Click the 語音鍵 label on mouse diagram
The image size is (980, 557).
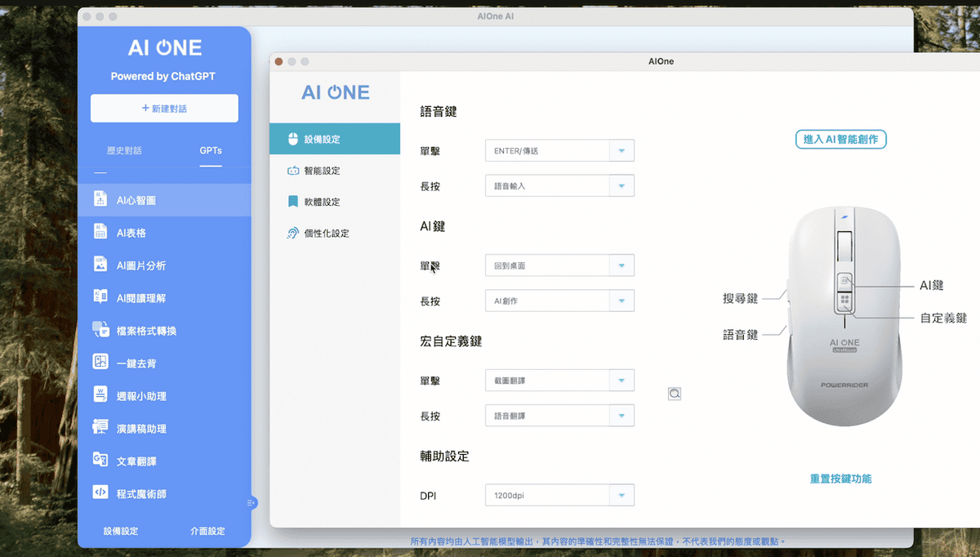741,335
